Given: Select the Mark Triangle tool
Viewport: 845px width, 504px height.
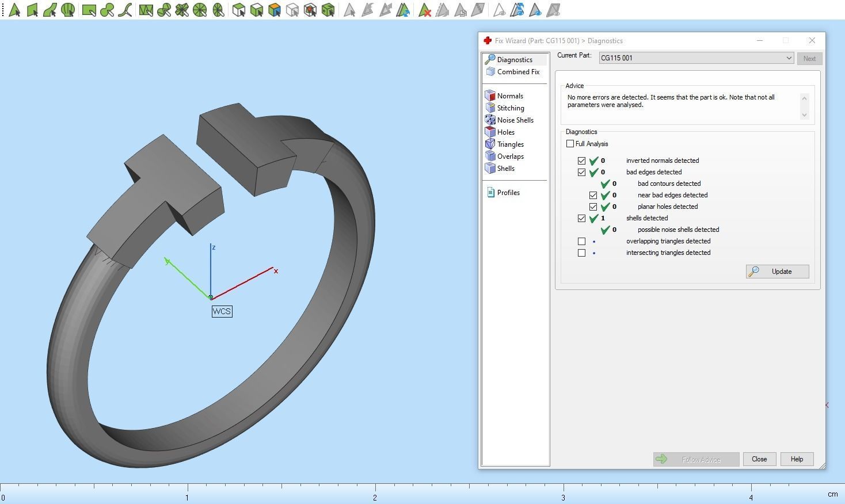Looking at the screenshot, I should point(14,10).
